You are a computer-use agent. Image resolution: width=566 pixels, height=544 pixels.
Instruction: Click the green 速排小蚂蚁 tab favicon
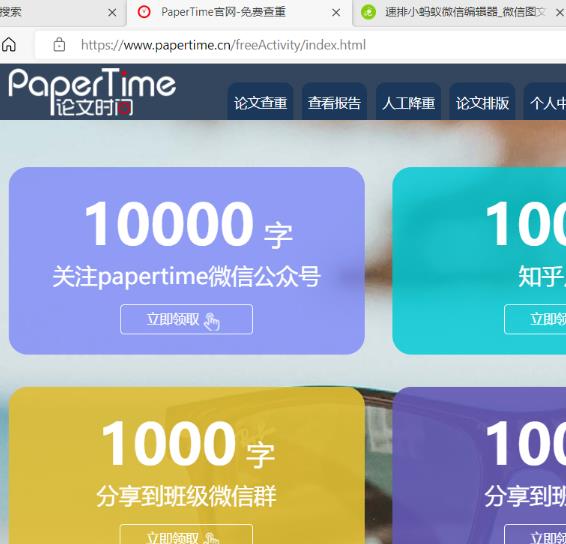pos(369,12)
